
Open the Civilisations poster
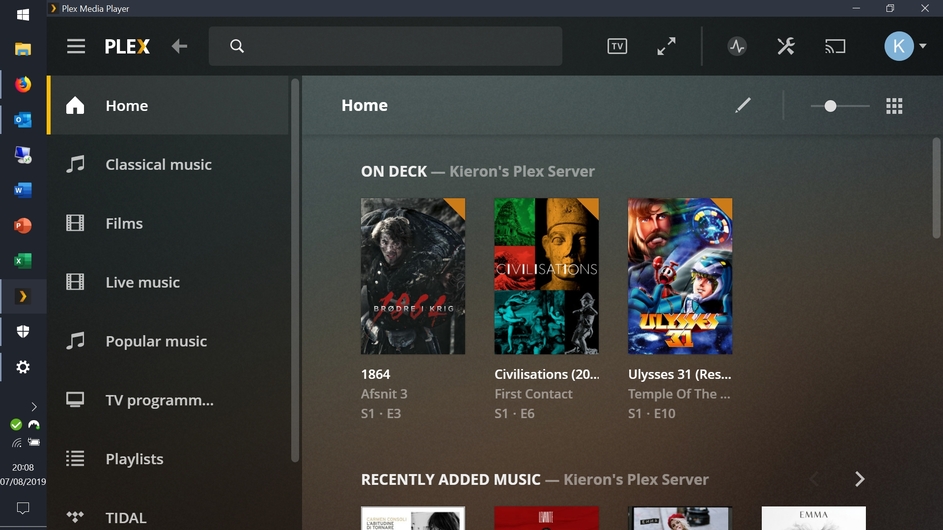pyautogui.click(x=547, y=276)
